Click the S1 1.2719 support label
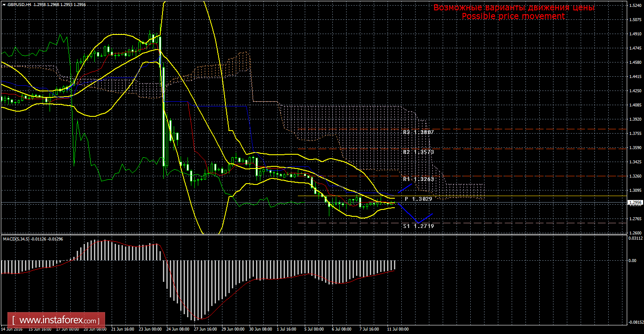 418,225
